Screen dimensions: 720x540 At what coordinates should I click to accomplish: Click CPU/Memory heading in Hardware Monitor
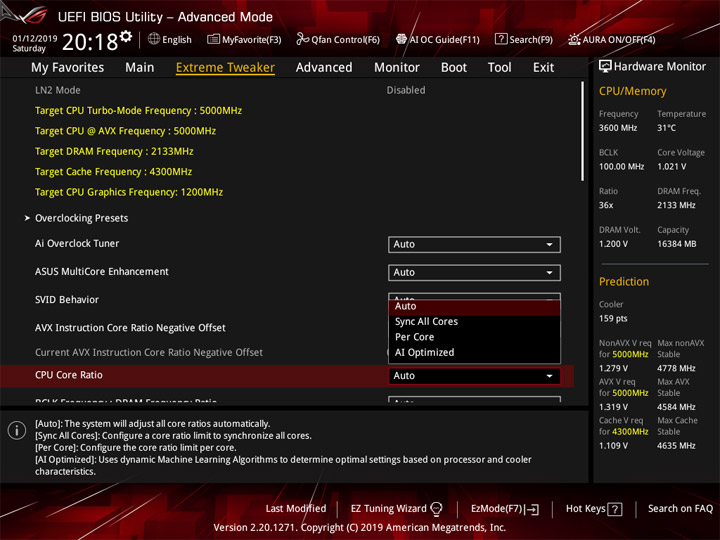[x=632, y=91]
